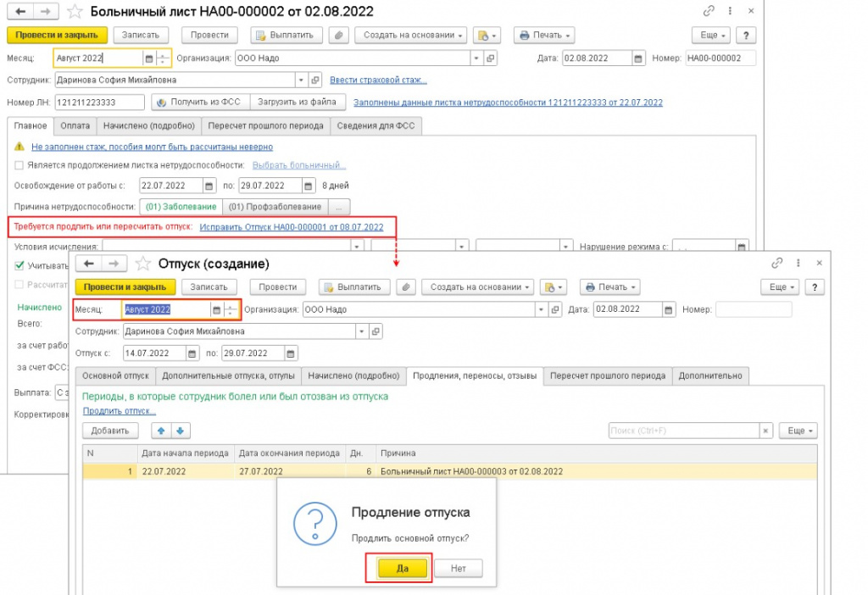Click the Ввести страховой стаж link
Image resolution: width=868 pixels, height=595 pixels.
[379, 81]
